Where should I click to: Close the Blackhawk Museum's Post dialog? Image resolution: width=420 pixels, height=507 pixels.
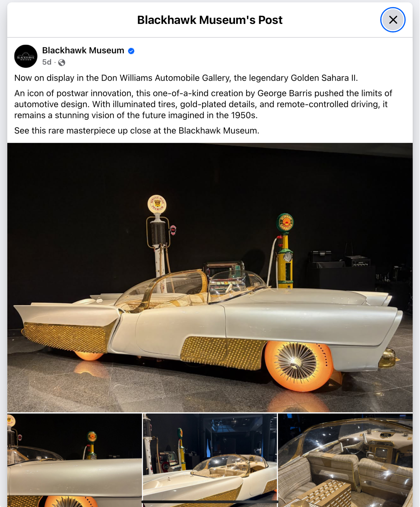click(x=393, y=20)
